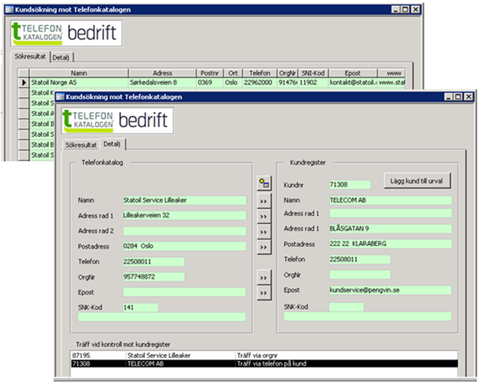Click Epost field kundservice@pengvin.se

point(390,290)
